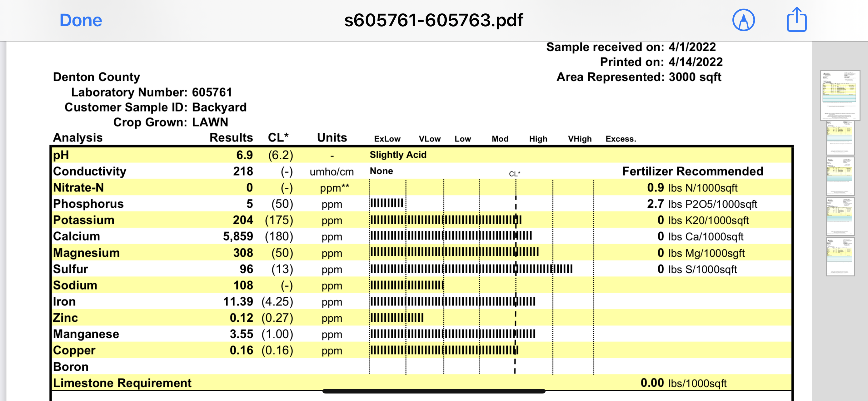This screenshot has width=868, height=401.
Task: Click the 0 lbs K20/1000sqft value
Action: click(x=703, y=220)
